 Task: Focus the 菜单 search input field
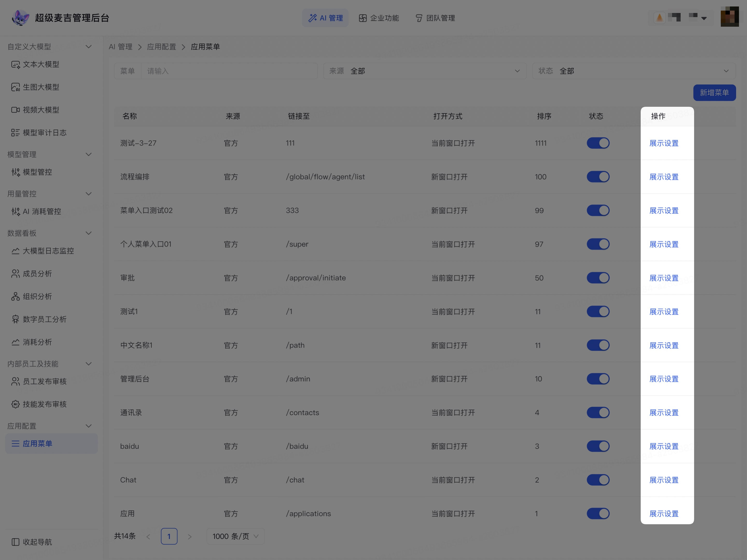coord(229,71)
